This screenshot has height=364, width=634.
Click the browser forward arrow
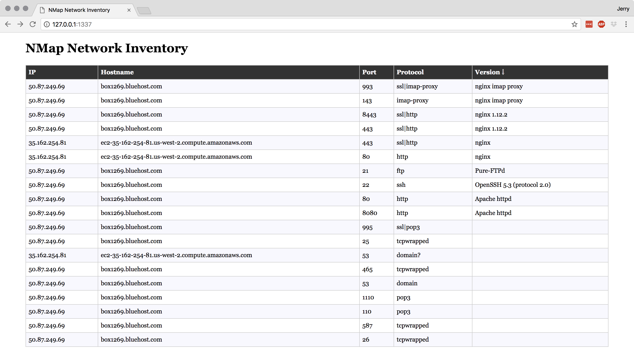pyautogui.click(x=20, y=24)
